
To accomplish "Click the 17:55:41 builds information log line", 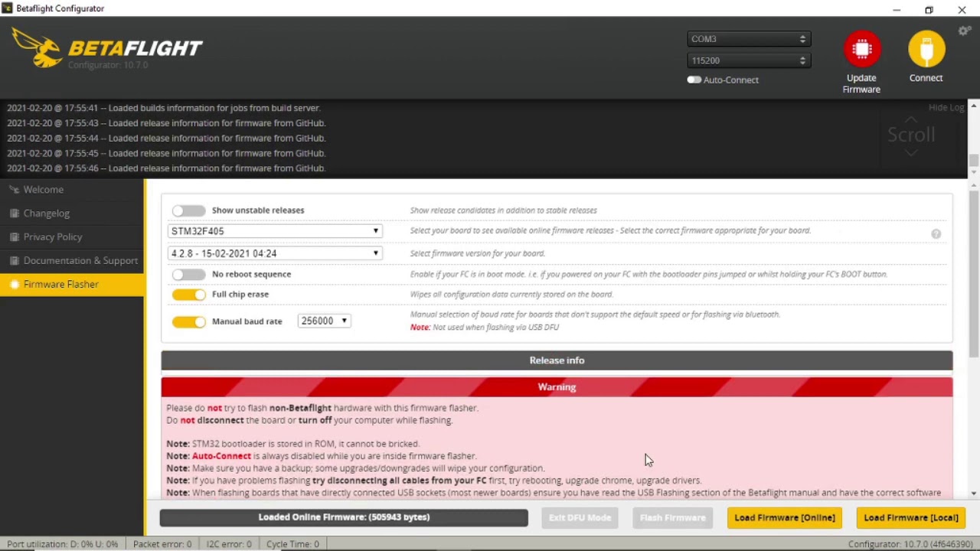I will [x=164, y=108].
